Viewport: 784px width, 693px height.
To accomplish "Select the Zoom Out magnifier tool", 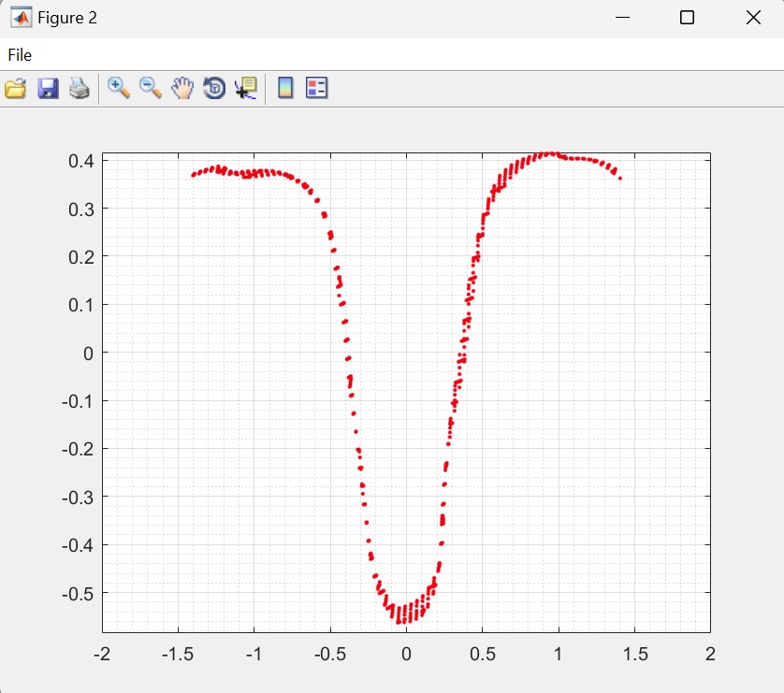I will [x=151, y=88].
